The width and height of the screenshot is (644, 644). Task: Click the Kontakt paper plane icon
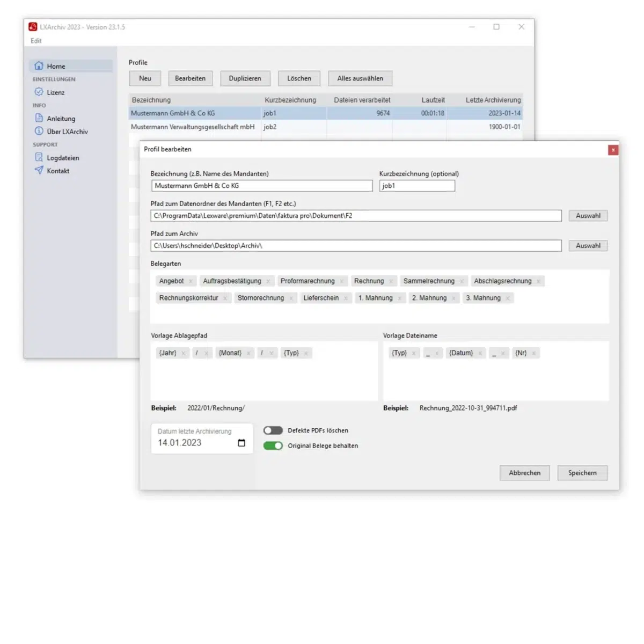click(x=39, y=171)
